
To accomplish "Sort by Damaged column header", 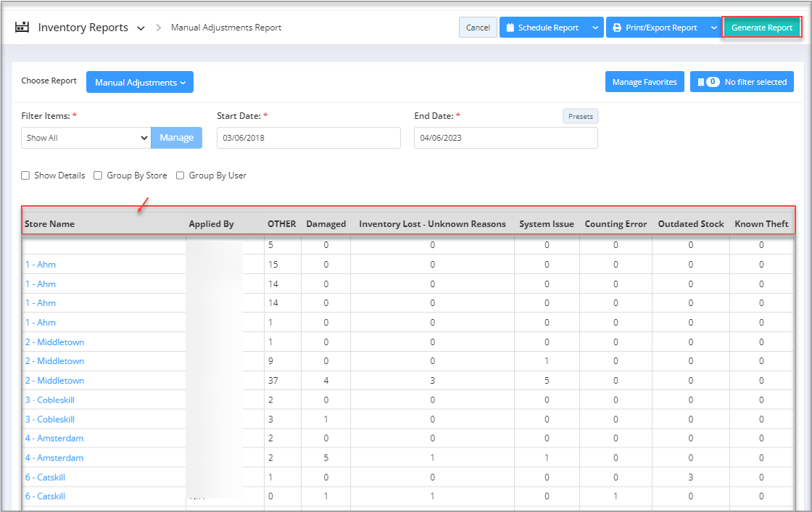I will point(326,224).
